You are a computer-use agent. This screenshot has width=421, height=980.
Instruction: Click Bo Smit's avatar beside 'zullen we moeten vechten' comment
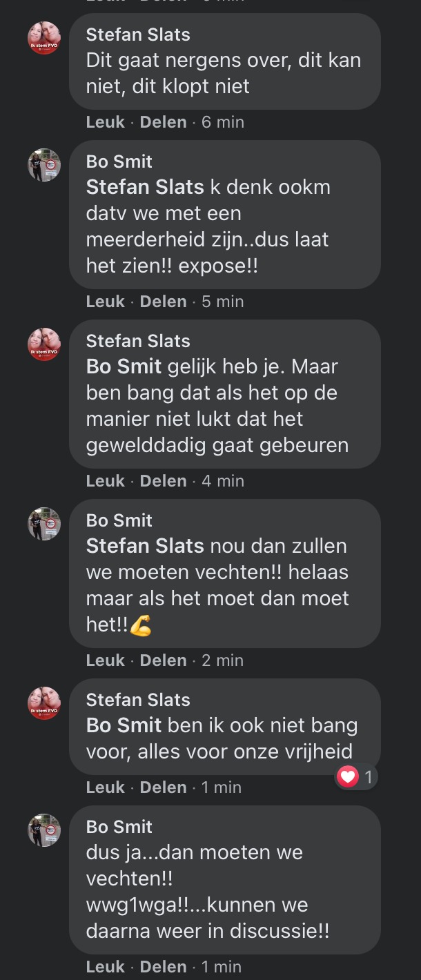44,524
